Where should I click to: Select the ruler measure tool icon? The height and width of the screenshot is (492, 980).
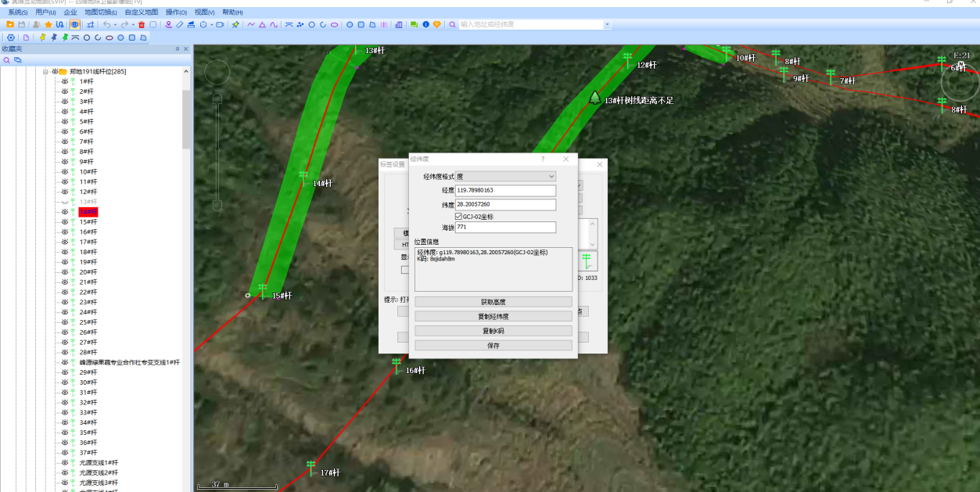coord(180,25)
